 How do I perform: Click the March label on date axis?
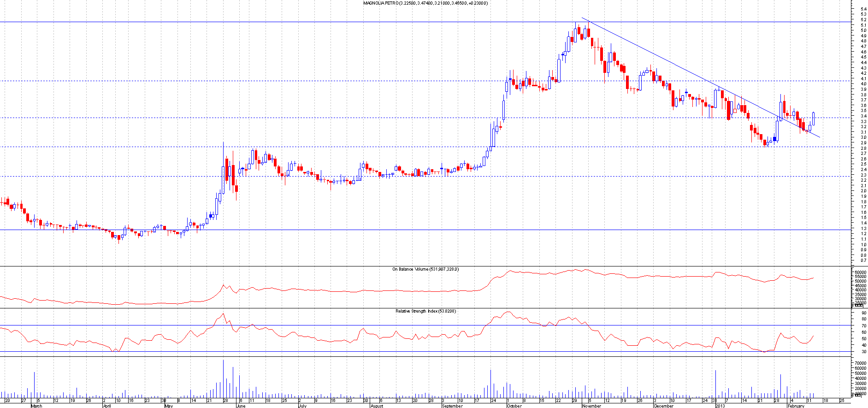(x=36, y=406)
